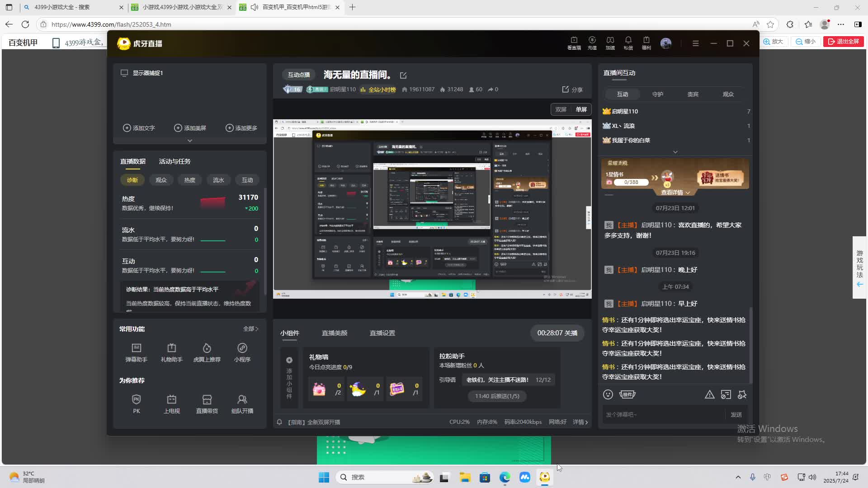Expand the source options chevron under 添加文字

190,141
